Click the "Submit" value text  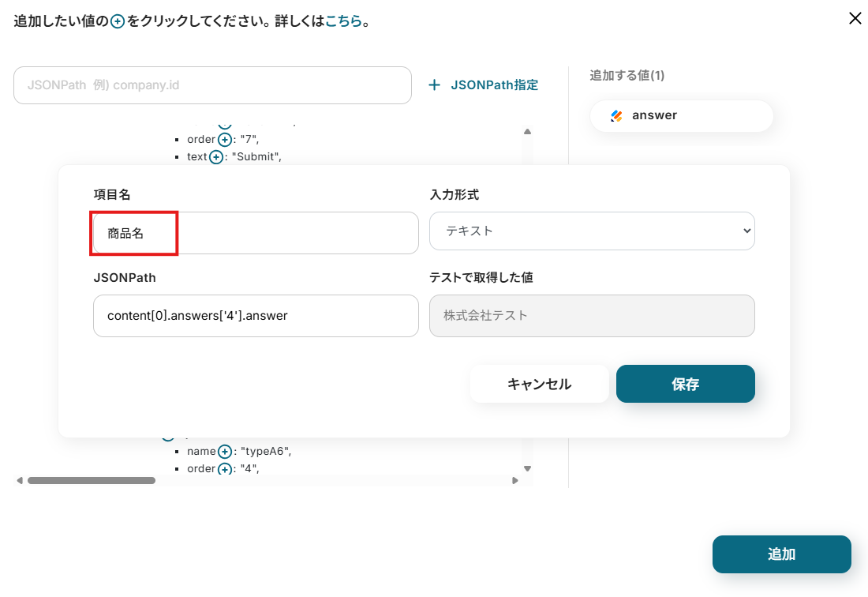coord(255,156)
